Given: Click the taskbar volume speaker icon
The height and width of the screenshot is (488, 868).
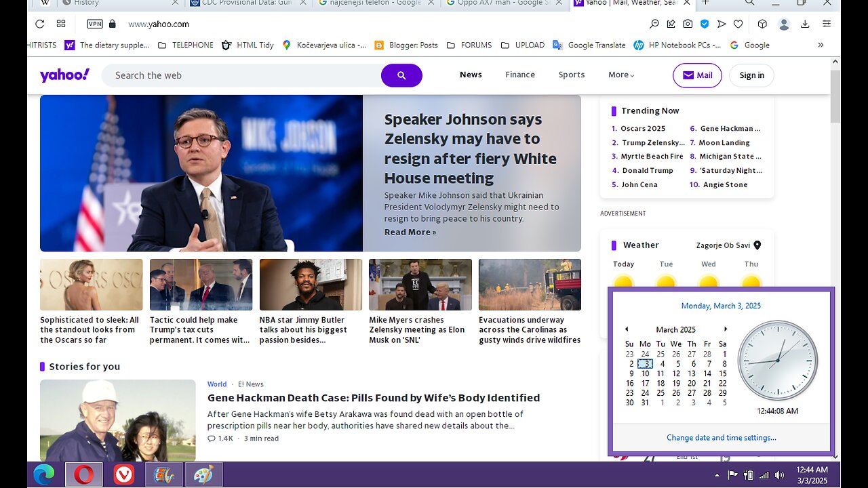Looking at the screenshot, I should [x=779, y=475].
